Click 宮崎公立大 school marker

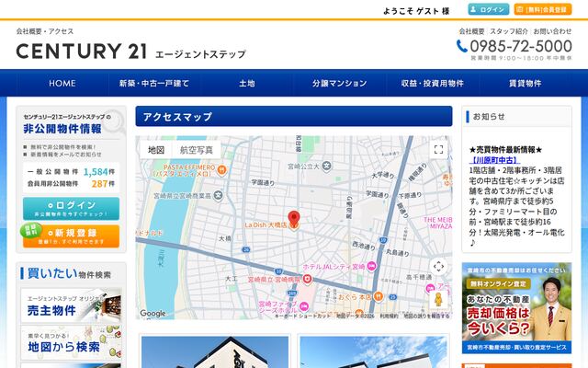click(x=327, y=166)
